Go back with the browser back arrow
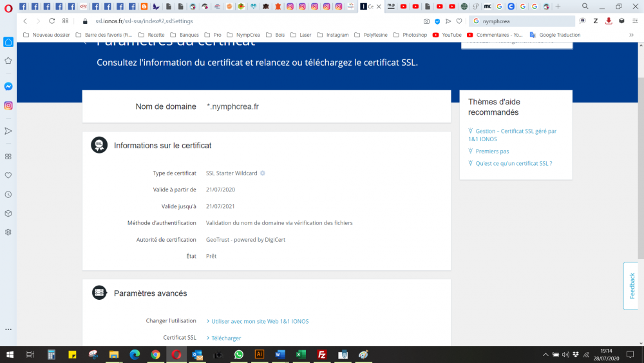 click(x=25, y=21)
